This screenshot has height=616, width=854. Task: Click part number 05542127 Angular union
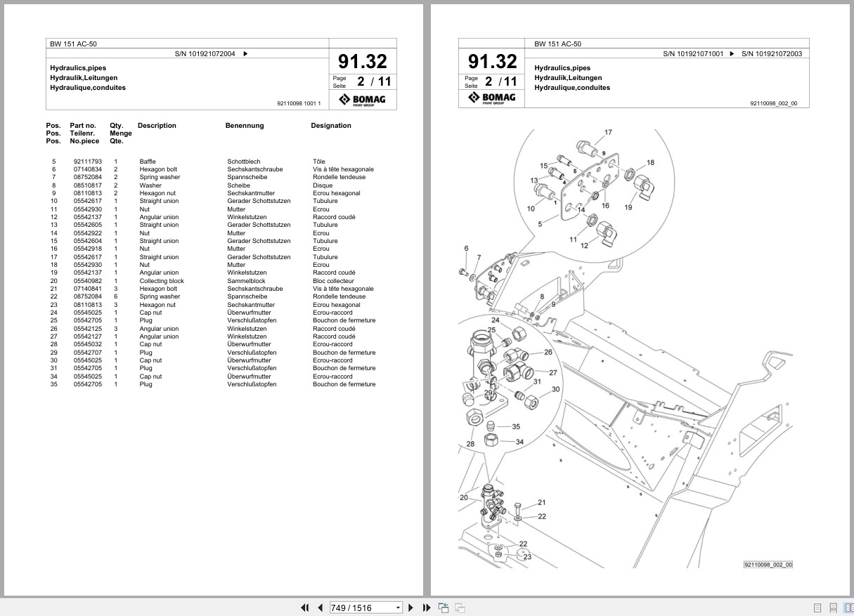tap(88, 336)
